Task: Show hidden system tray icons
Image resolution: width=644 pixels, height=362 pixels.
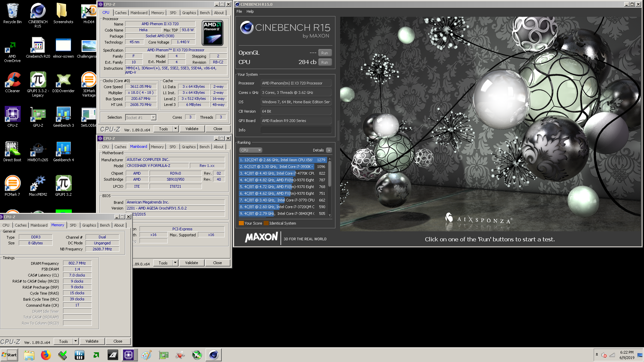Action: pyautogui.click(x=597, y=355)
